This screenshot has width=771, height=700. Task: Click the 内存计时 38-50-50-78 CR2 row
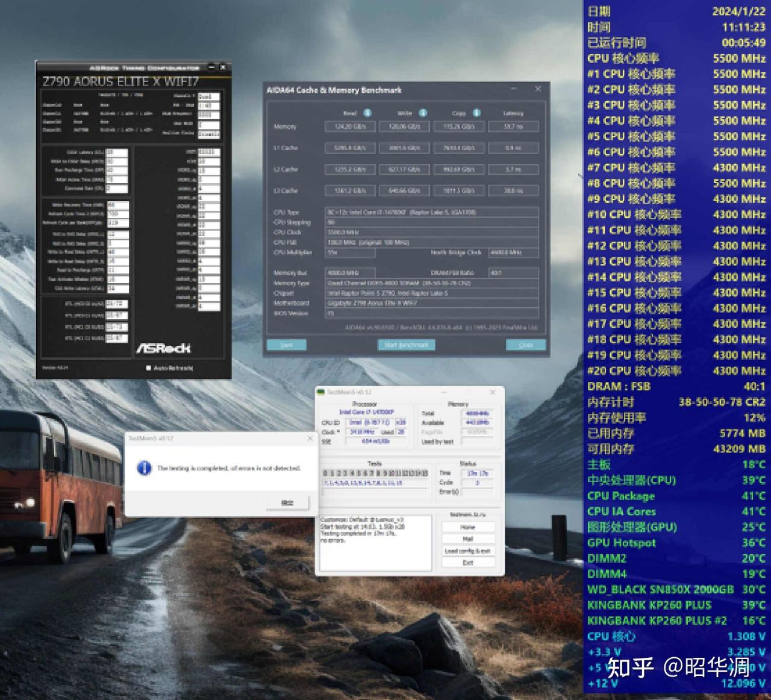pyautogui.click(x=676, y=402)
